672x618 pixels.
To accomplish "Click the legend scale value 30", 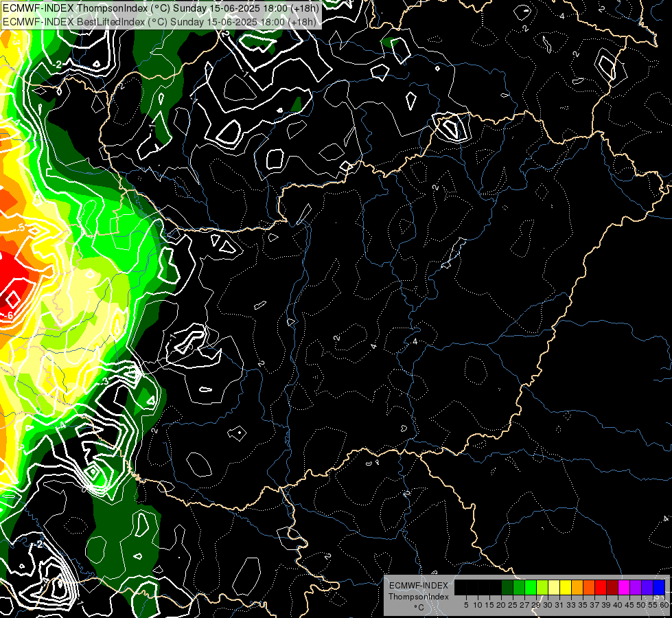I will click(548, 605).
